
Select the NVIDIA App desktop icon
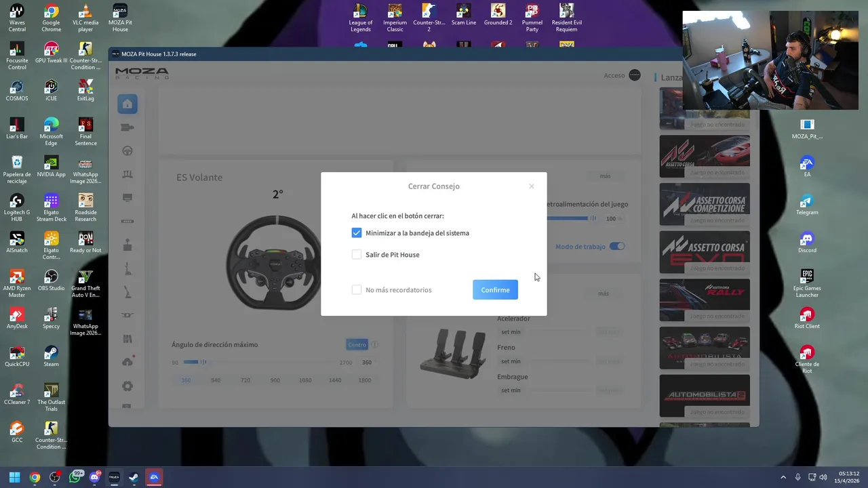point(51,167)
